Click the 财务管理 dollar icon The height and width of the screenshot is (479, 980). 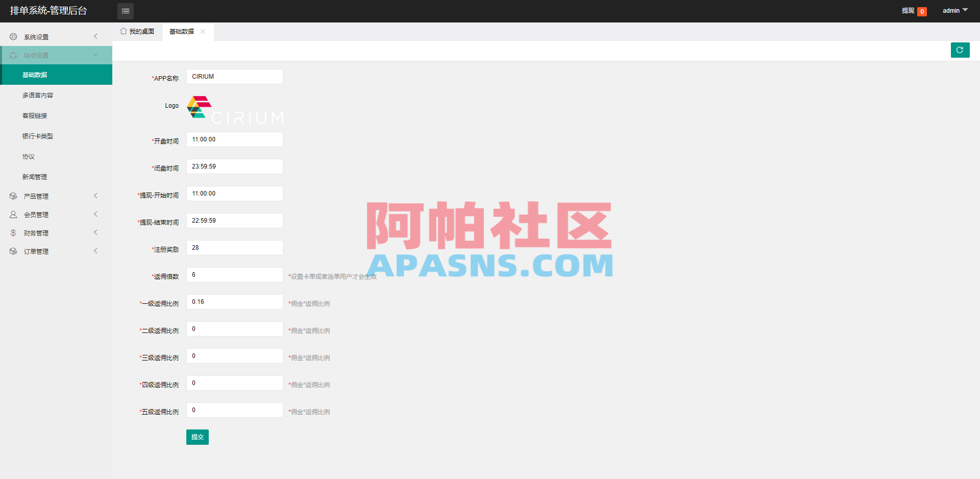[13, 232]
